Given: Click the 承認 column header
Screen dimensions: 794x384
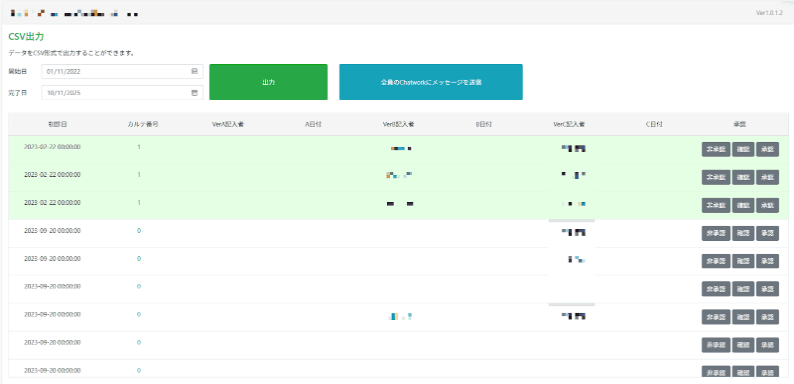Looking at the screenshot, I should pyautogui.click(x=740, y=124).
